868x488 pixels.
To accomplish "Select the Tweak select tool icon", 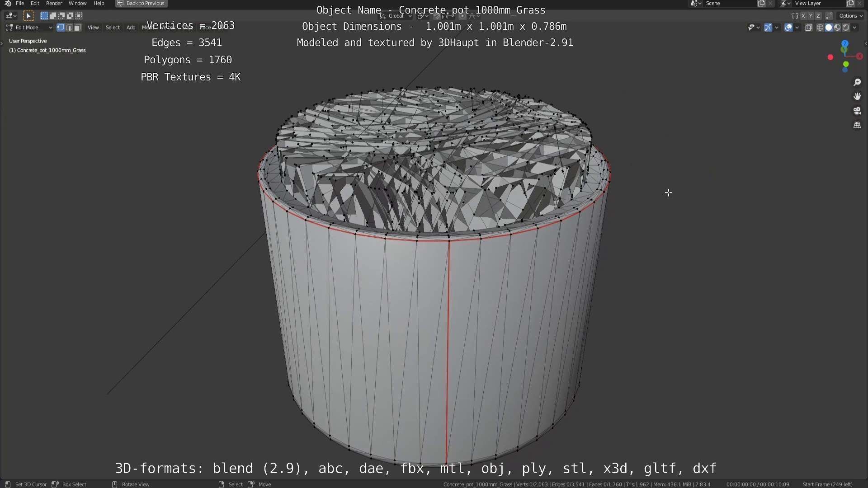I will 28,16.
